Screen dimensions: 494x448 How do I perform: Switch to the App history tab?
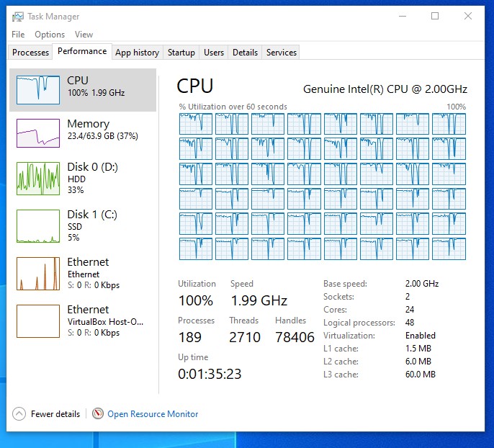137,53
